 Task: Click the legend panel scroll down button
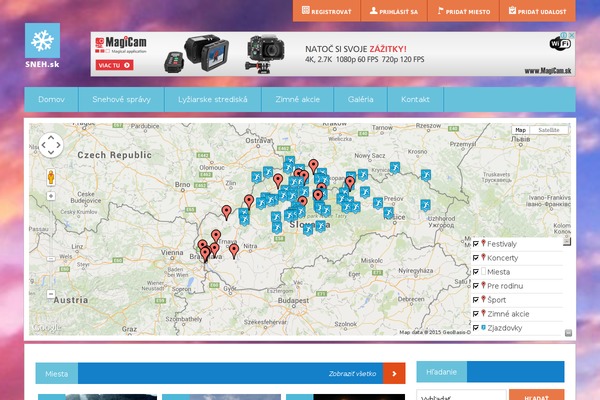pyautogui.click(x=568, y=333)
